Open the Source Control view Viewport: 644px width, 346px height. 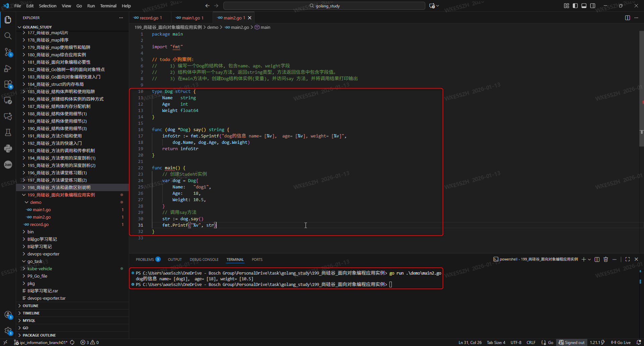point(8,52)
